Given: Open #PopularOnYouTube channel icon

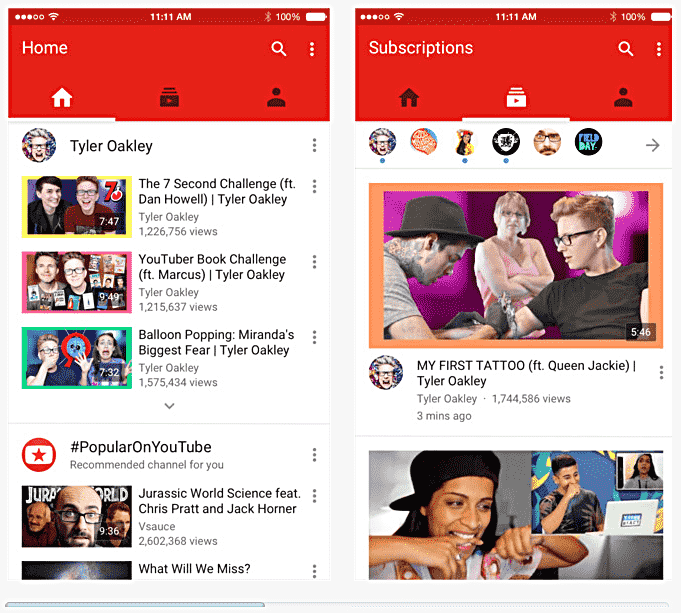Looking at the screenshot, I should click(x=39, y=455).
